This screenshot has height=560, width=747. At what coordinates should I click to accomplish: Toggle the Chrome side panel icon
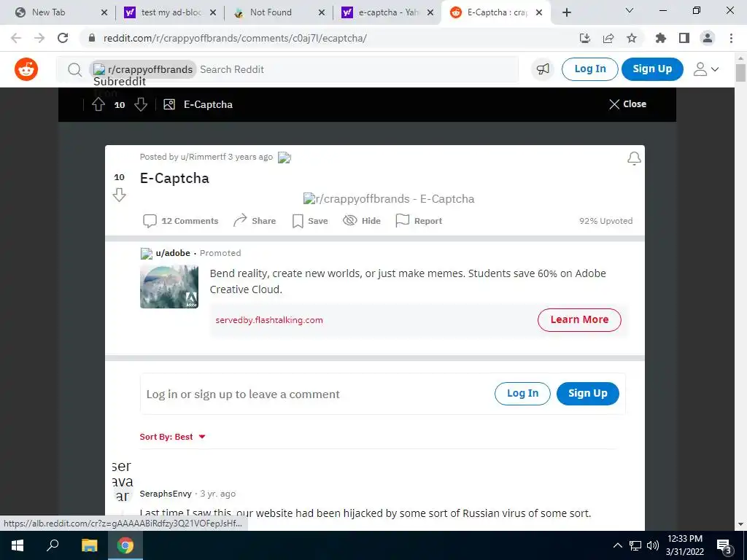[x=684, y=38]
